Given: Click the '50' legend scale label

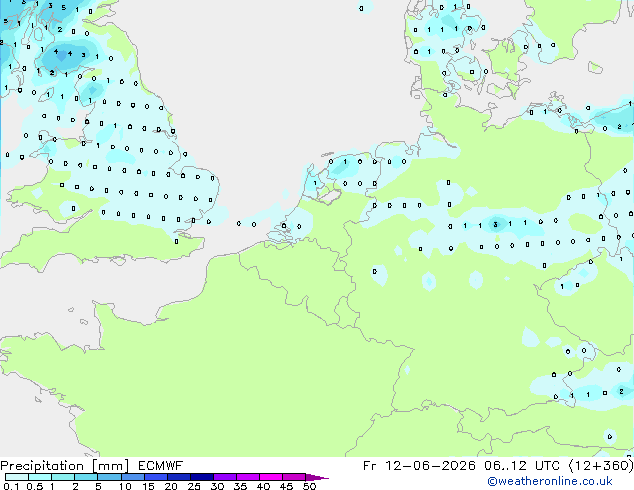Looking at the screenshot, I should coord(309,486).
